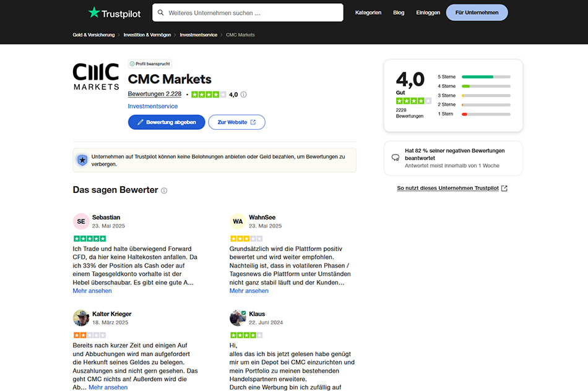Viewport: 588px width, 392px height.
Task: Click the CMC Markets breadcrumb
Action: click(240, 35)
